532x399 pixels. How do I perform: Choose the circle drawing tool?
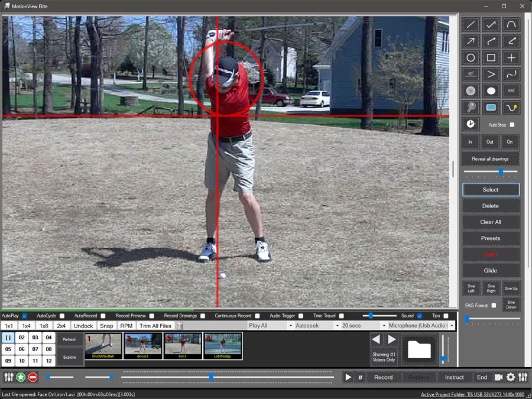[x=471, y=58]
